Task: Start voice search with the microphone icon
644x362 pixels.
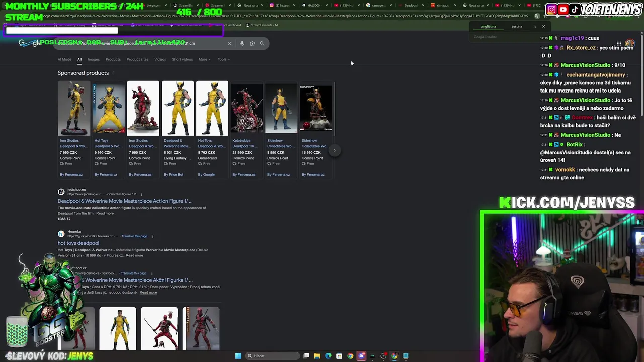Action: (242, 43)
